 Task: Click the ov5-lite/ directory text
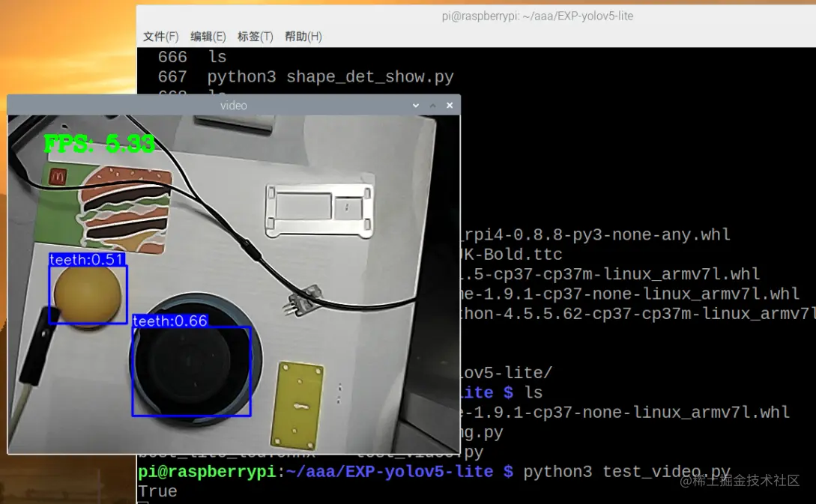pos(507,373)
